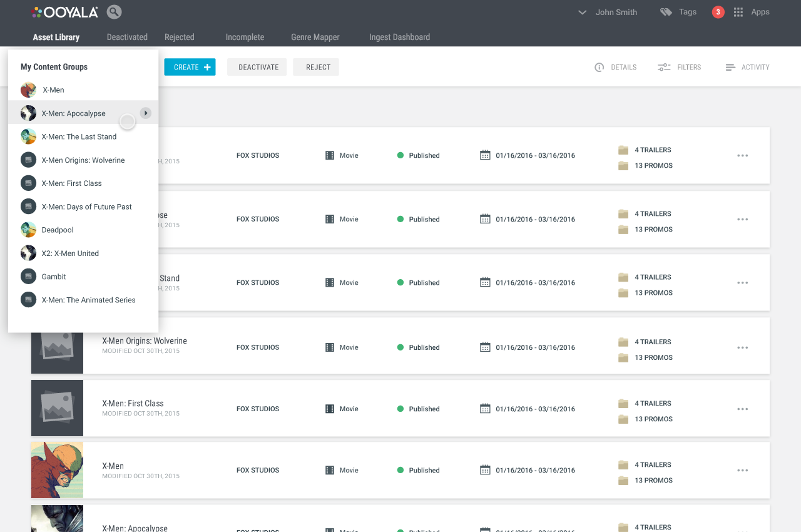This screenshot has width=801, height=532.
Task: Pick X-Men: First Class content group
Action: (x=83, y=183)
